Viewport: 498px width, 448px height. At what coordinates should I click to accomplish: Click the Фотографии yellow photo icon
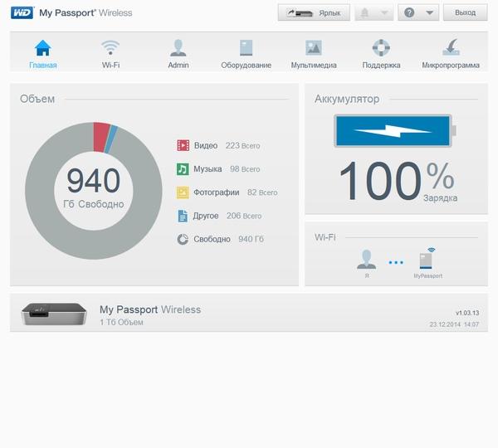click(183, 192)
